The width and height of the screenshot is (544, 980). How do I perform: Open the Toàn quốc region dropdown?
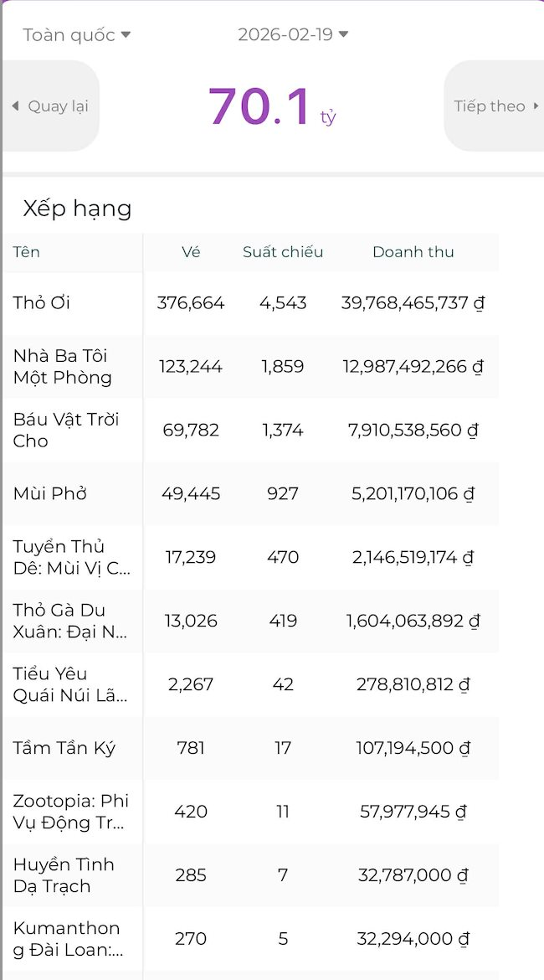[77, 34]
